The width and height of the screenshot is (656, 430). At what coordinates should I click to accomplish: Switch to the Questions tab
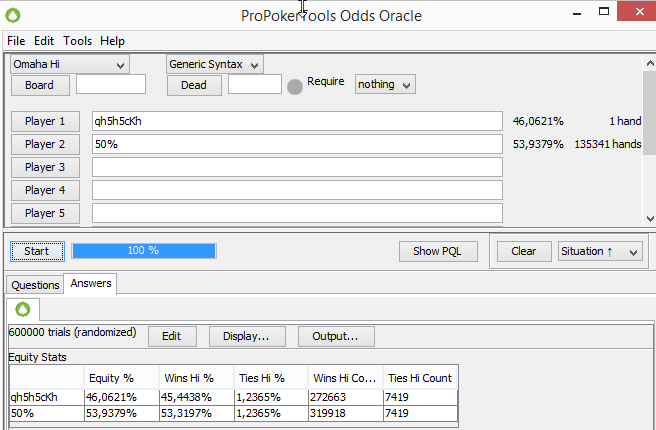pyautogui.click(x=35, y=285)
